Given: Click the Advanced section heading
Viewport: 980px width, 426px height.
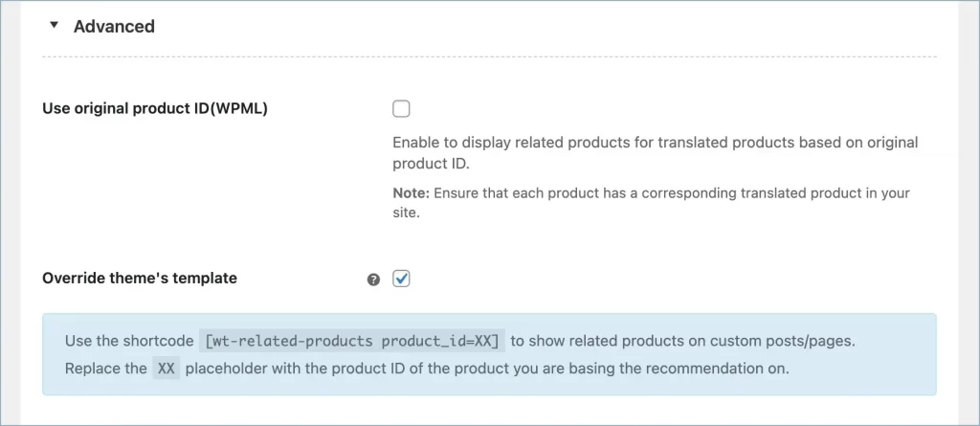Looking at the screenshot, I should click(114, 27).
